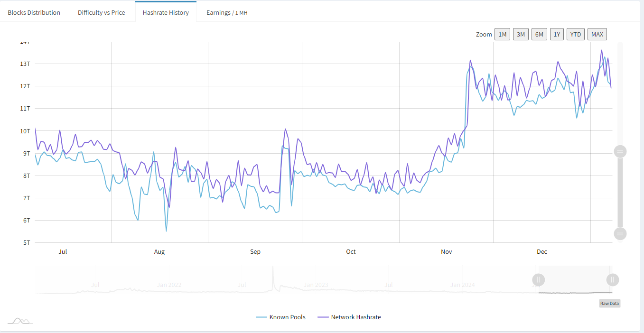Open the Raw Data view

coord(609,303)
